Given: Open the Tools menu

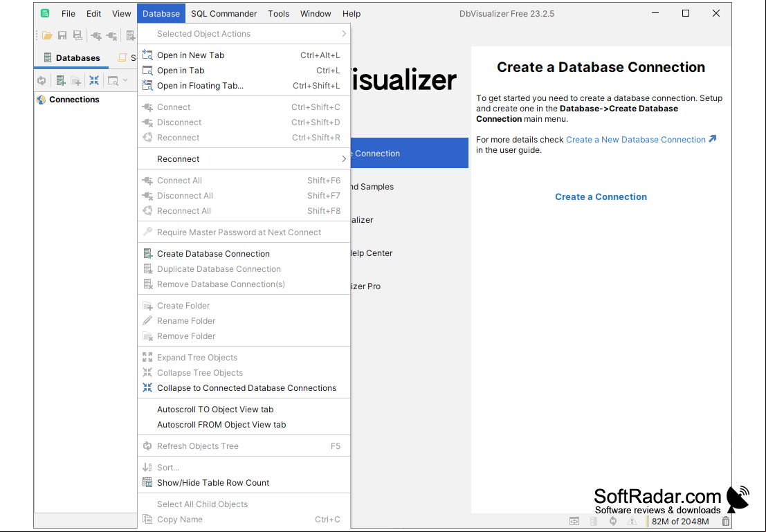Looking at the screenshot, I should coord(278,14).
